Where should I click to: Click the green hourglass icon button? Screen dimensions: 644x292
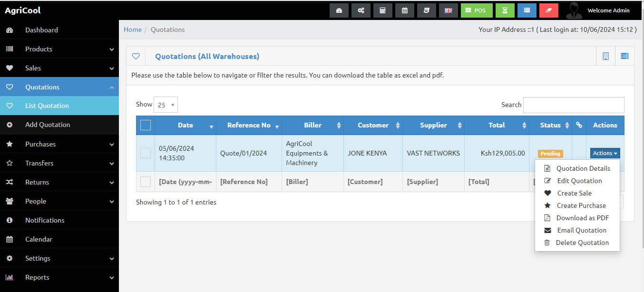coord(505,10)
